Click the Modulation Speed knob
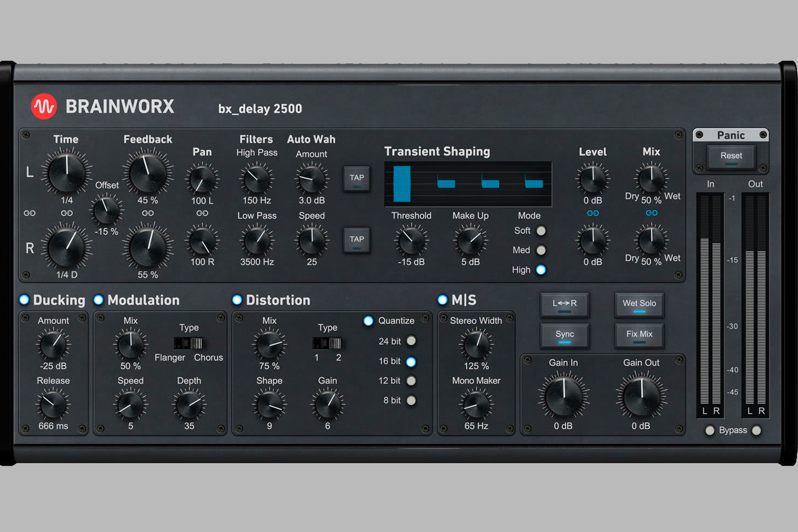This screenshot has width=798, height=532. [x=131, y=405]
